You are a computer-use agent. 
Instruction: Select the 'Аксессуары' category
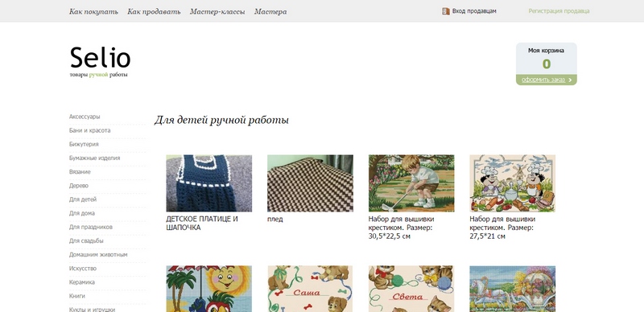pos(85,117)
